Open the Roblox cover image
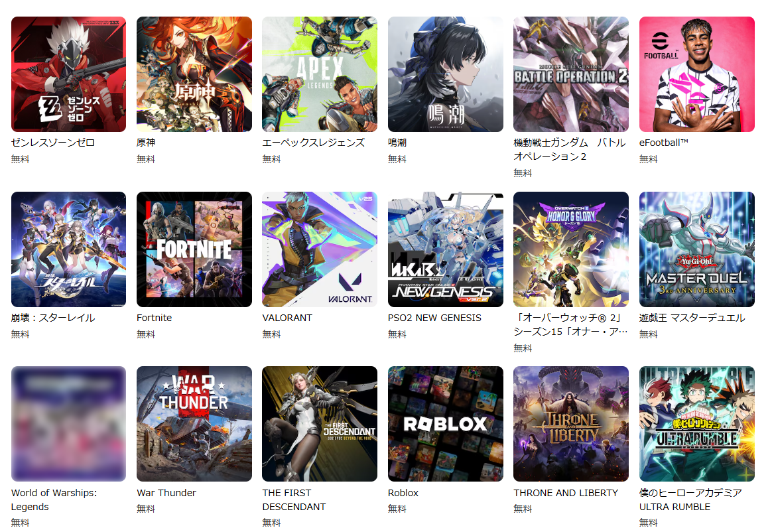Screen dimensions: 774x532 pos(445,424)
